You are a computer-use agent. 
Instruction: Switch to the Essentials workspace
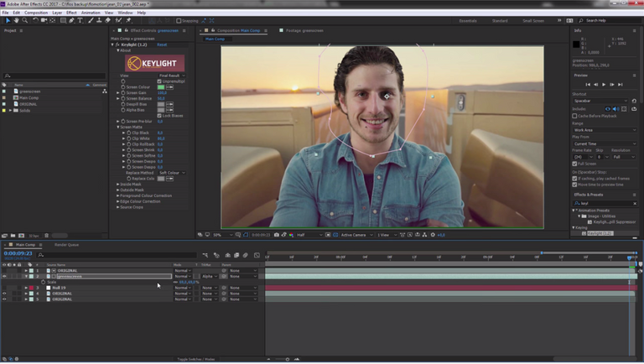468,21
